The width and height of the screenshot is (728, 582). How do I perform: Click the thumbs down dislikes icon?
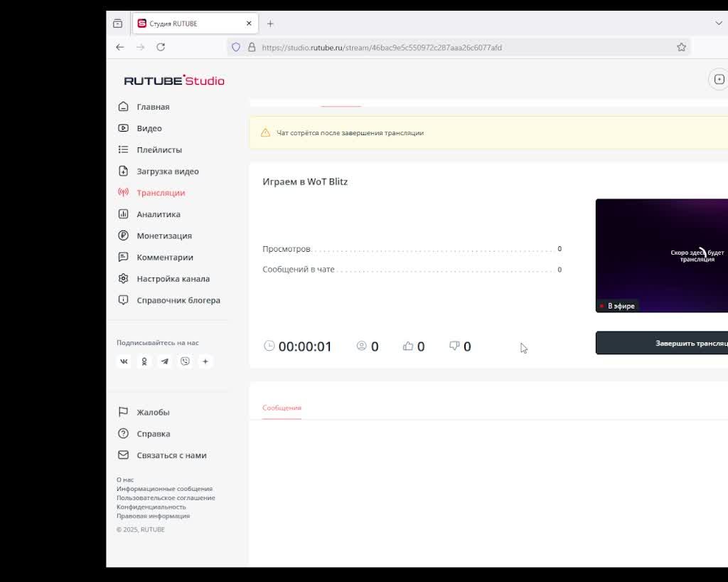pos(454,346)
